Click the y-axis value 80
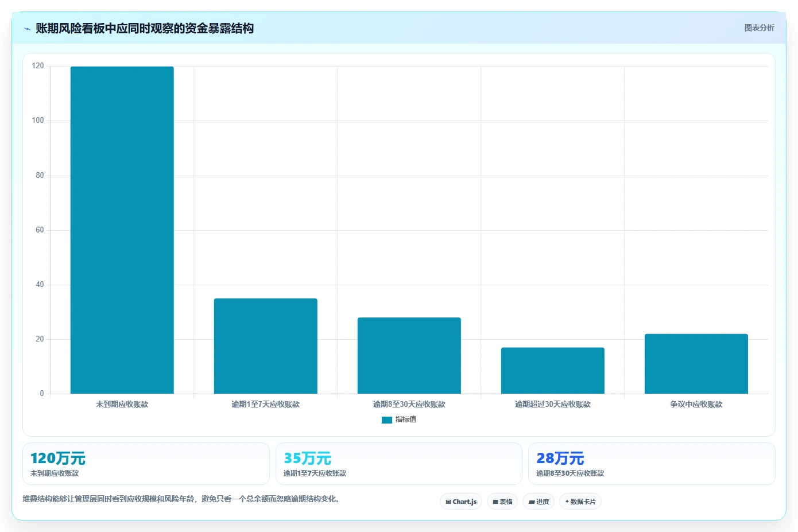Image resolution: width=798 pixels, height=532 pixels. coord(40,176)
